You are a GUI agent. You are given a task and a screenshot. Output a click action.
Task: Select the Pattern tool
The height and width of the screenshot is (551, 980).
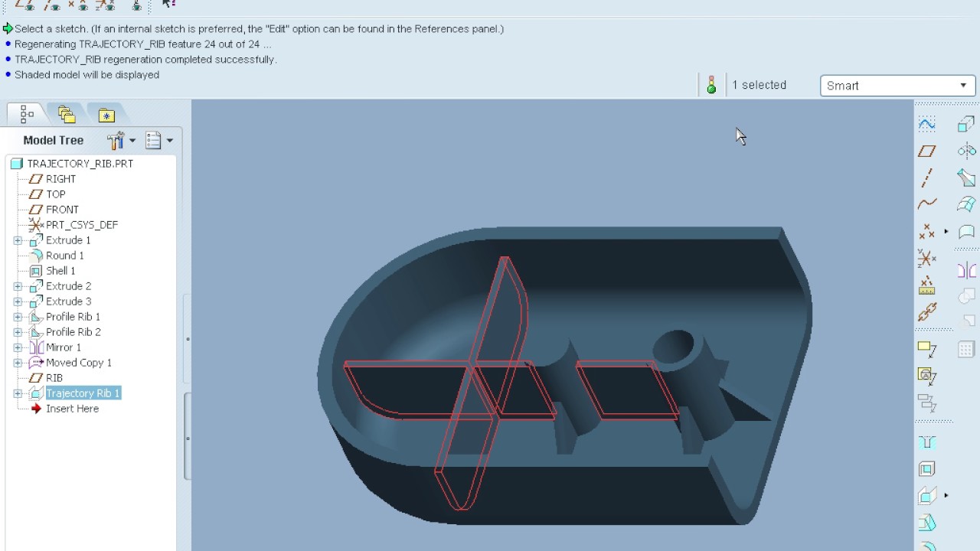point(966,349)
